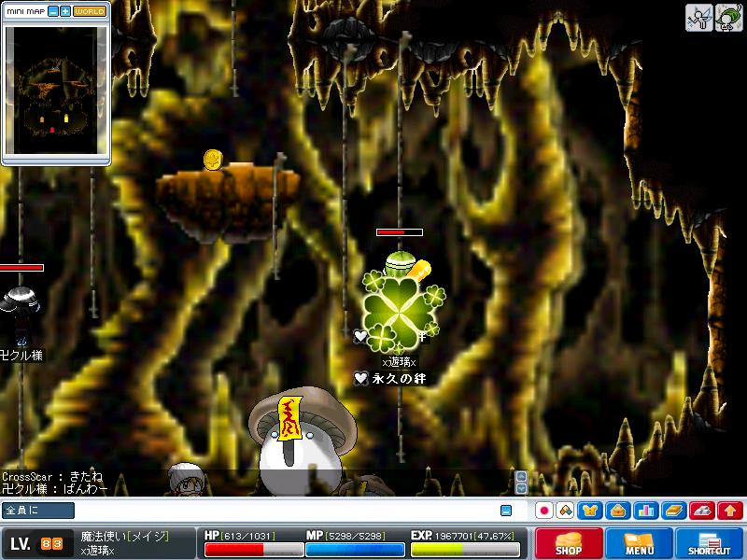Click the blue MP gauge bar

(x=355, y=550)
